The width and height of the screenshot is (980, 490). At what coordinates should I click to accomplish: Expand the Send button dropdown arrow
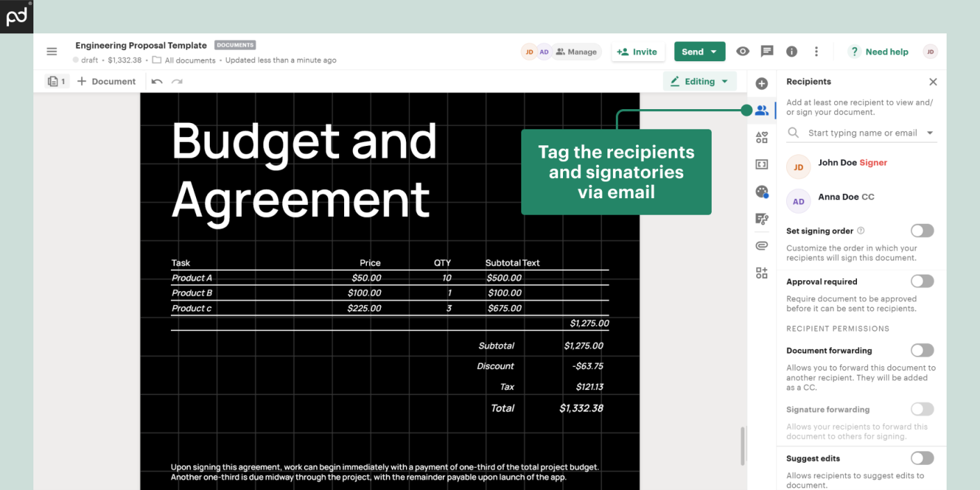coord(714,51)
